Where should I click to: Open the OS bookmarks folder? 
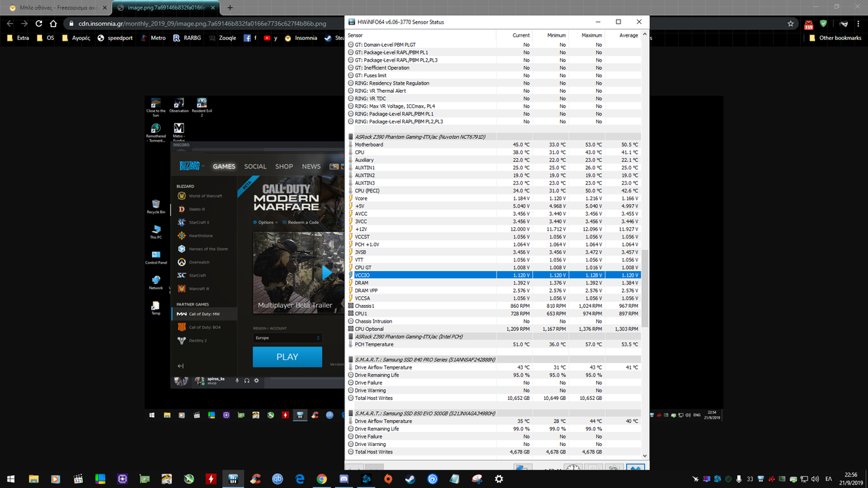45,38
